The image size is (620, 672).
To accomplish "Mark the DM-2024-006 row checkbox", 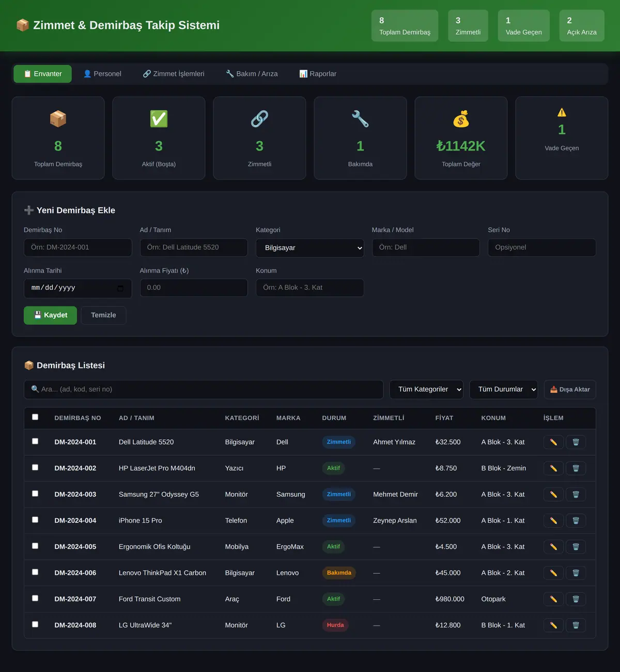I will [35, 572].
